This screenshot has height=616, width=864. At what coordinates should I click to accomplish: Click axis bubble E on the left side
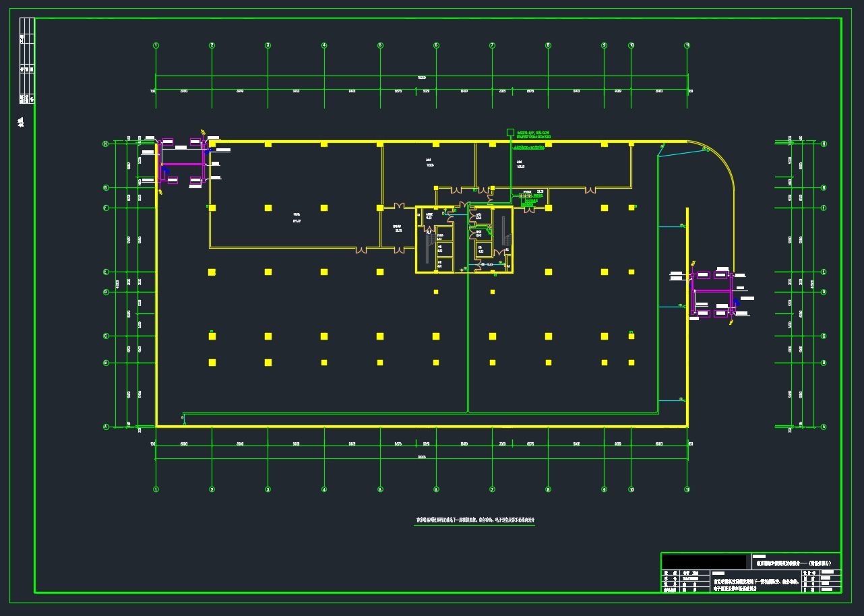tap(106, 272)
